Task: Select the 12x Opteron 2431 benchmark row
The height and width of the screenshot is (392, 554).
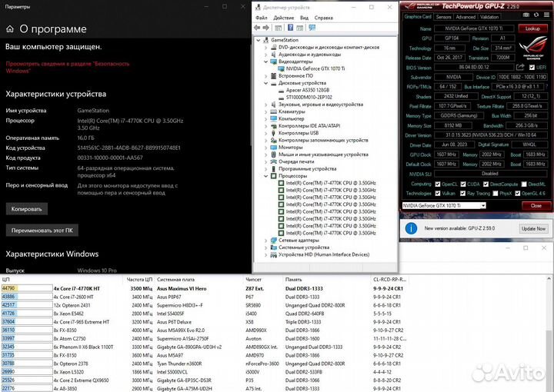Action: 203,305
